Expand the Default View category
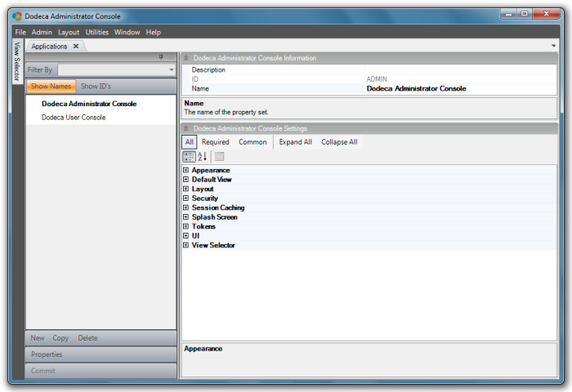 (x=185, y=180)
